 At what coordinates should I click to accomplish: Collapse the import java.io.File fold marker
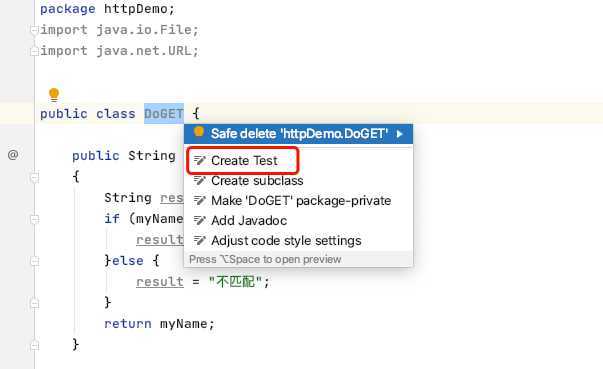coord(34,30)
